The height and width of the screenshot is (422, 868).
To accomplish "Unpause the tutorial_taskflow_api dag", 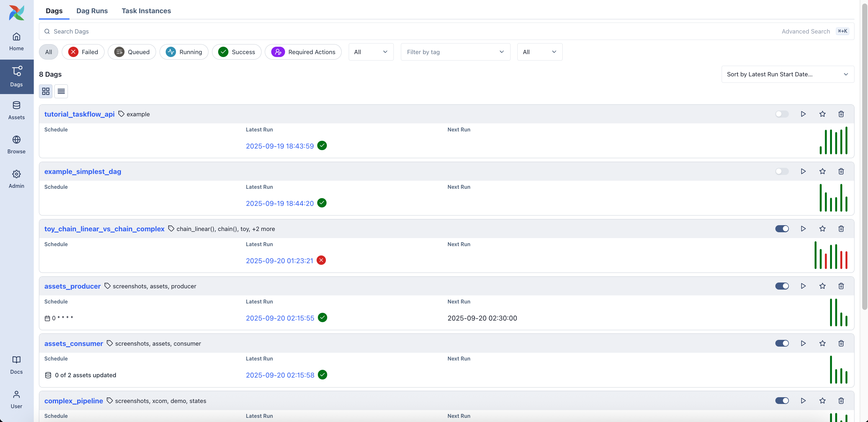I will tap(782, 114).
